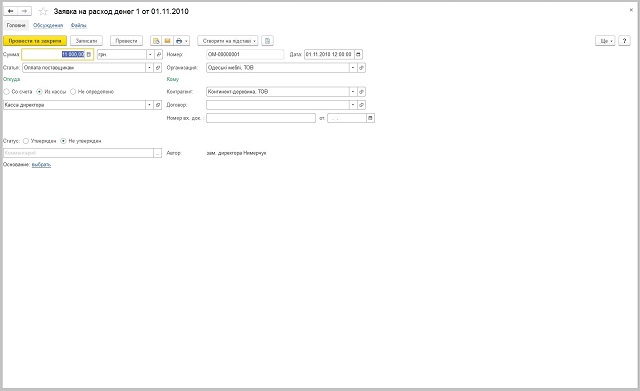The image size is (640, 391).
Task: Click the Провести button
Action: click(127, 41)
